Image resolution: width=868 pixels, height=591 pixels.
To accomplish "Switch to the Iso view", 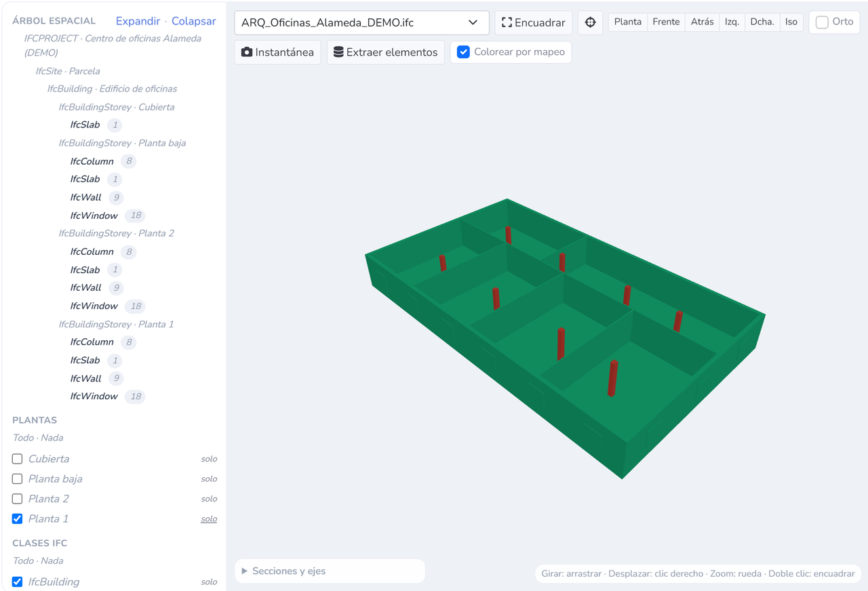I will pos(791,22).
